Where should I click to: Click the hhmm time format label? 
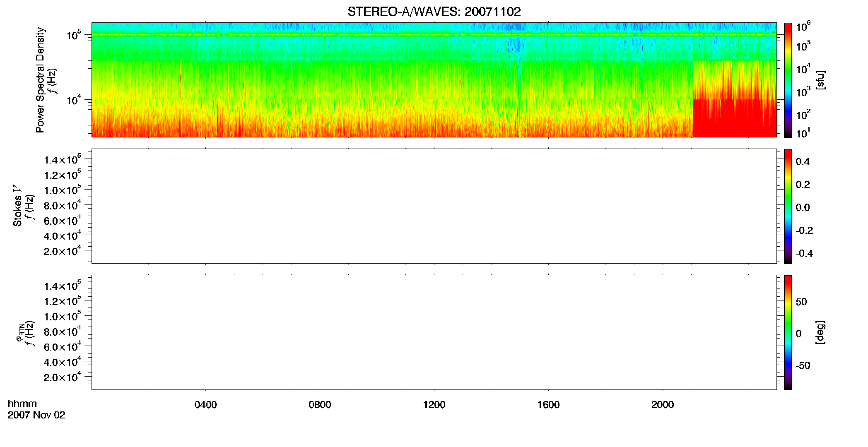[22, 404]
